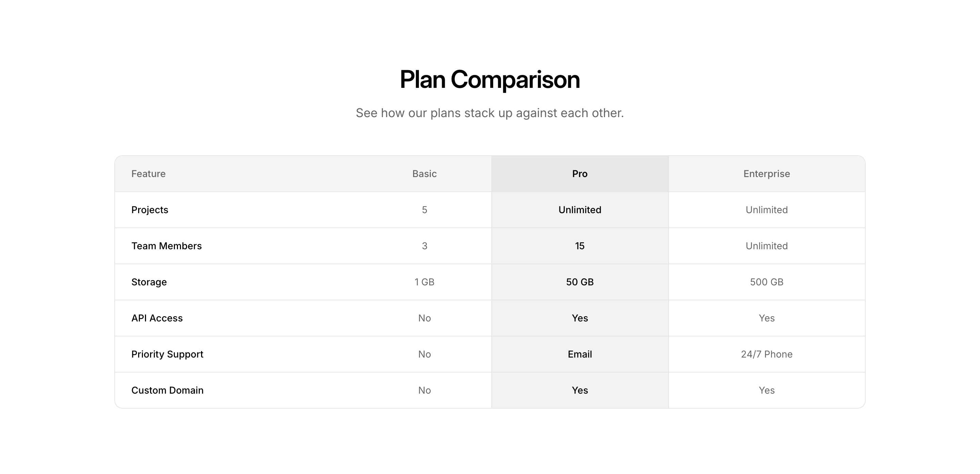Viewport: 980px width, 474px height.
Task: Click the API Access row label
Action: [157, 318]
